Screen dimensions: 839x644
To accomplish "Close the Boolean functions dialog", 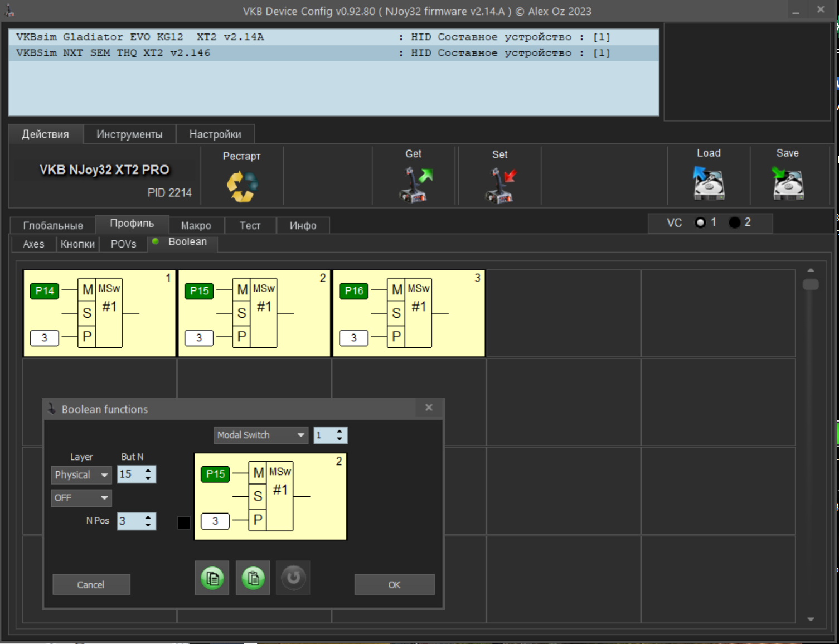I will tap(429, 408).
